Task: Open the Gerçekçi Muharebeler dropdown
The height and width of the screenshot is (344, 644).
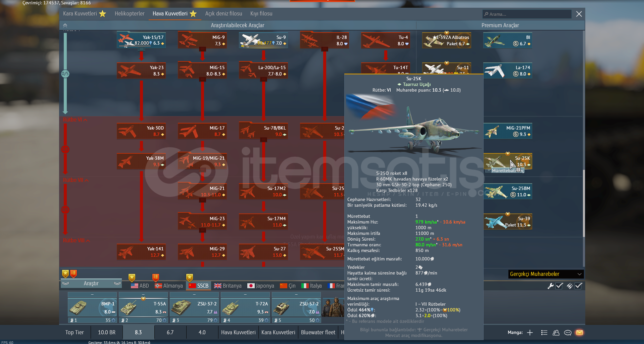Action: 546,274
